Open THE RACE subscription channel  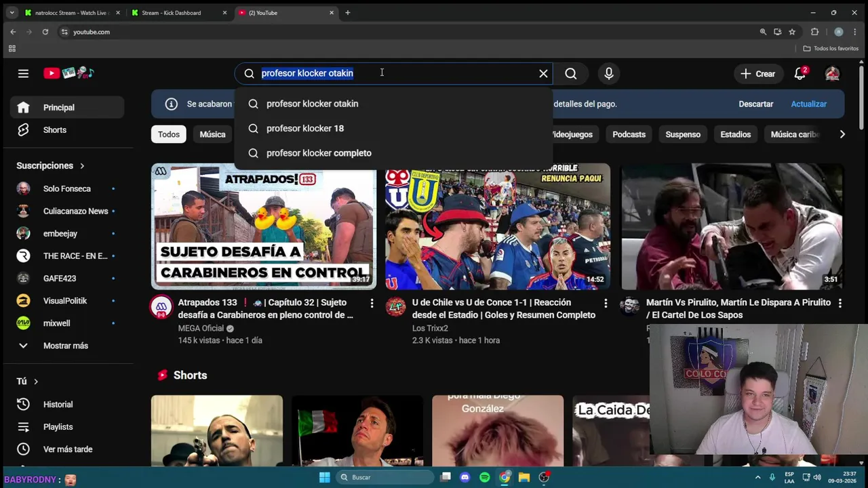coord(67,256)
